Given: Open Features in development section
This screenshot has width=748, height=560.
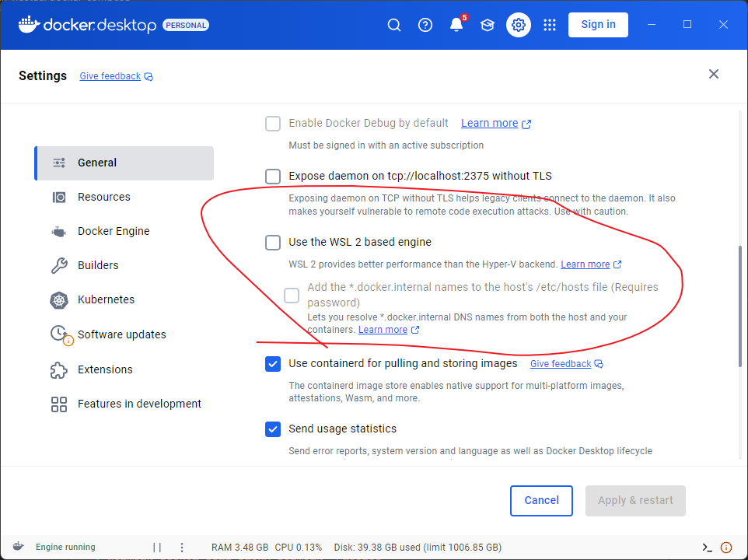Looking at the screenshot, I should coord(124,404).
